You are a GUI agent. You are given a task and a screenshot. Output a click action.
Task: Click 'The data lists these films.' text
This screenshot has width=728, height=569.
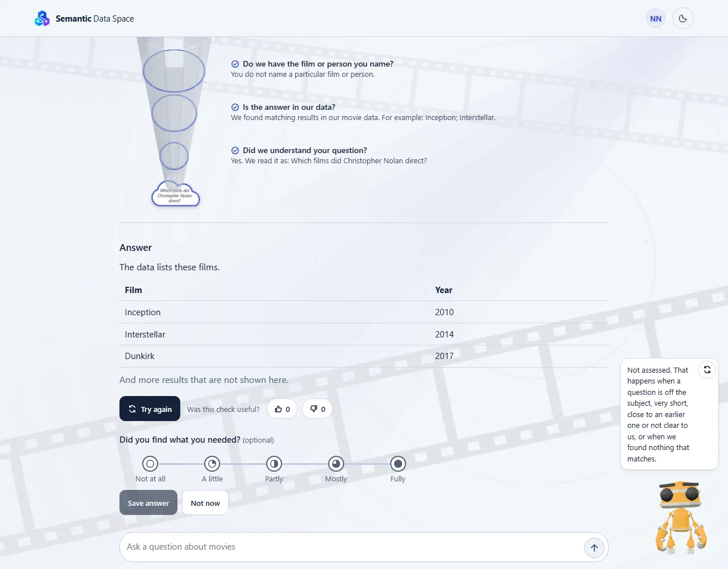[169, 267]
